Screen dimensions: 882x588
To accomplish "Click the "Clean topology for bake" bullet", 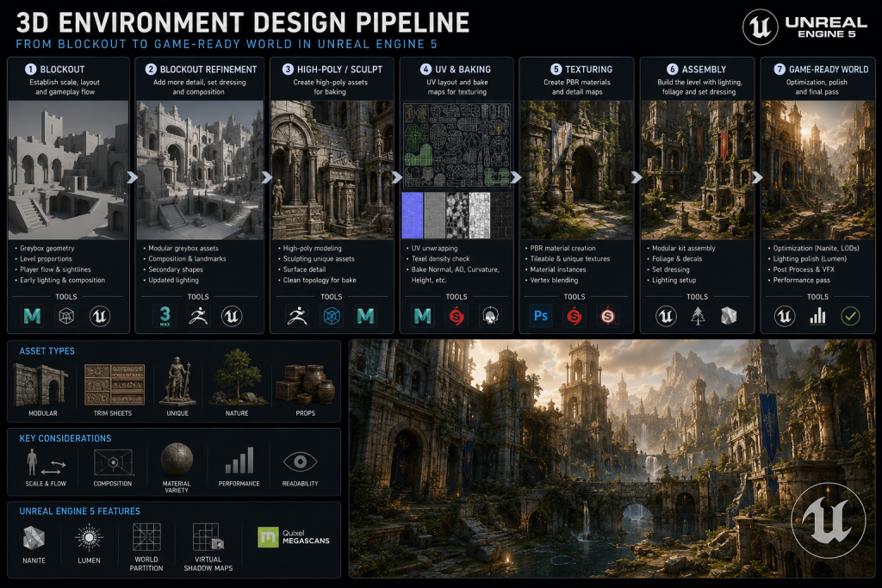I will tap(320, 280).
